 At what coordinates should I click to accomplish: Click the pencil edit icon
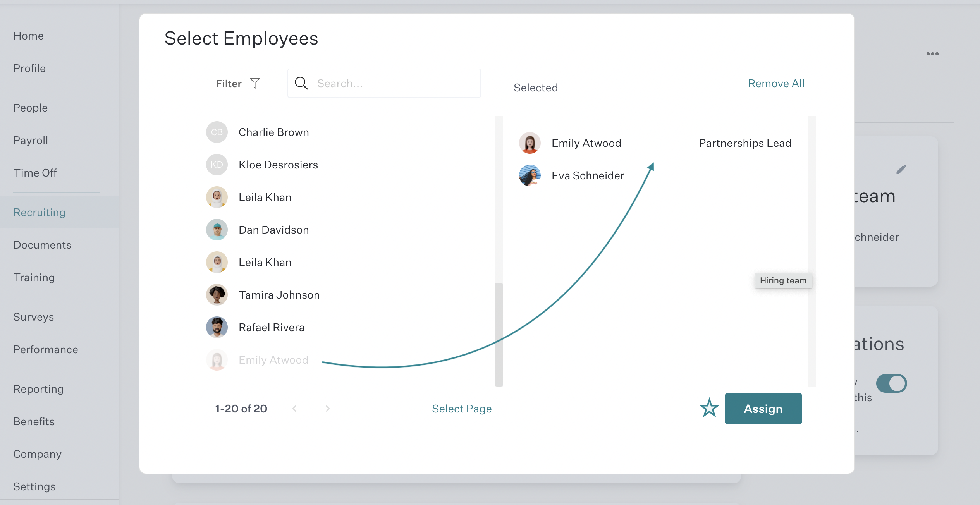[901, 169]
